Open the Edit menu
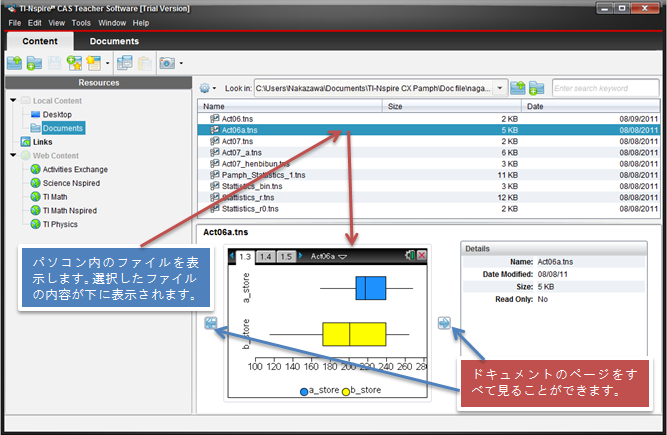This screenshot has width=667, height=435. 34,23
